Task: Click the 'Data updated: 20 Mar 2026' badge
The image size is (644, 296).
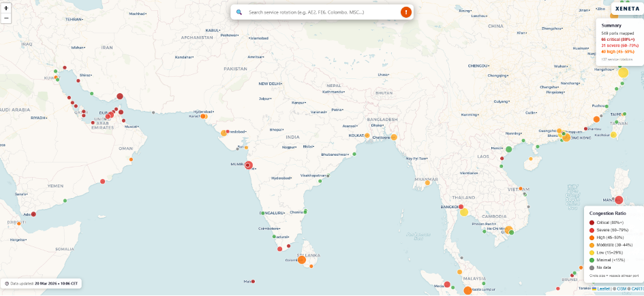Action: (x=41, y=283)
